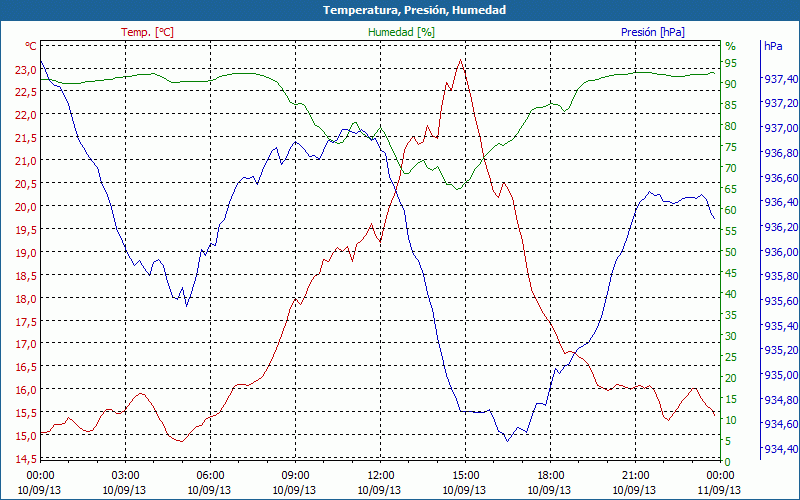Click the chart title 'Temperatura, Presión, Humedad'
The width and height of the screenshot is (800, 500).
[x=414, y=10]
